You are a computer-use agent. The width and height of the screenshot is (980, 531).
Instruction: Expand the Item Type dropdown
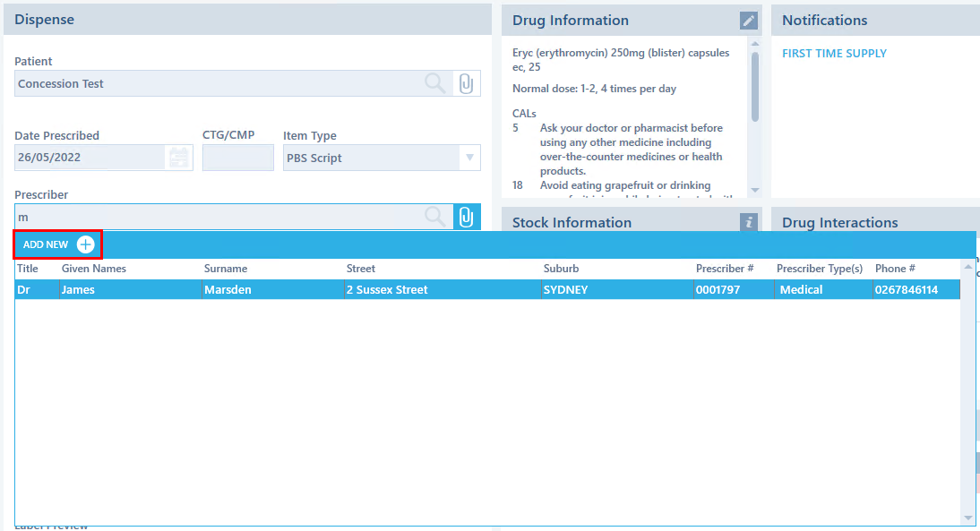(469, 158)
